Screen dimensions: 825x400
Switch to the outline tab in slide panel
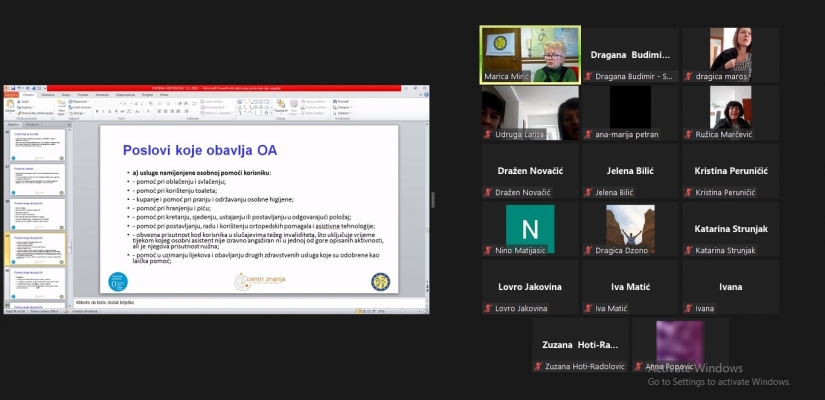(x=34, y=123)
